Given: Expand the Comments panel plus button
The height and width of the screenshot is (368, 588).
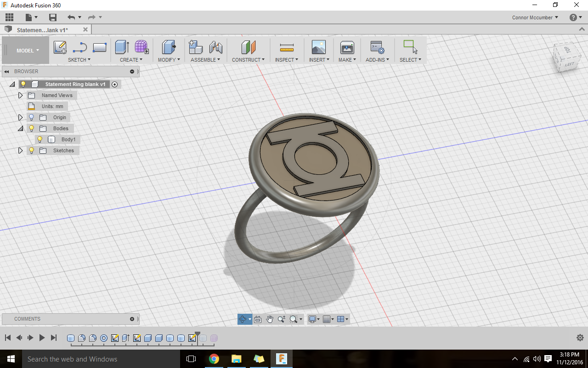Looking at the screenshot, I should pos(132,319).
